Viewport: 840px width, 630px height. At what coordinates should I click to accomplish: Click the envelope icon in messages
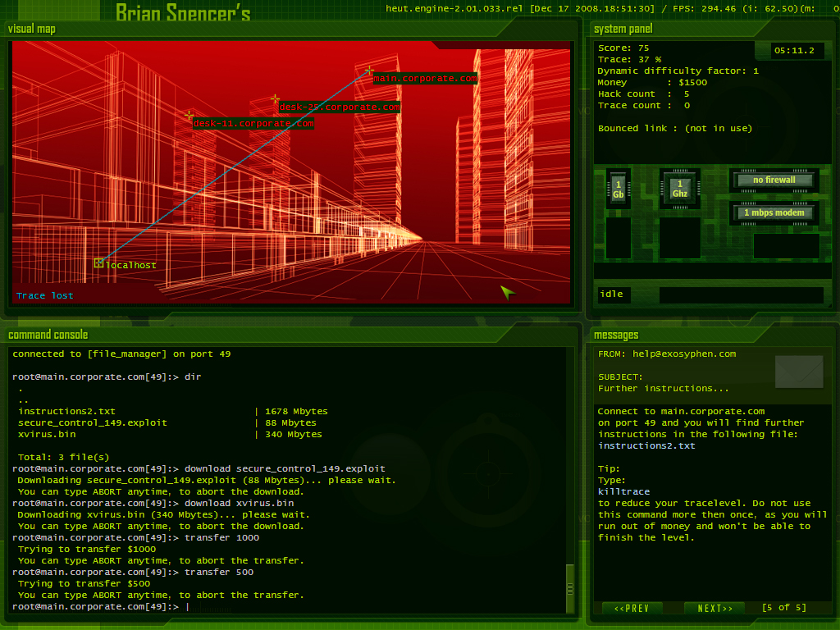pyautogui.click(x=799, y=372)
